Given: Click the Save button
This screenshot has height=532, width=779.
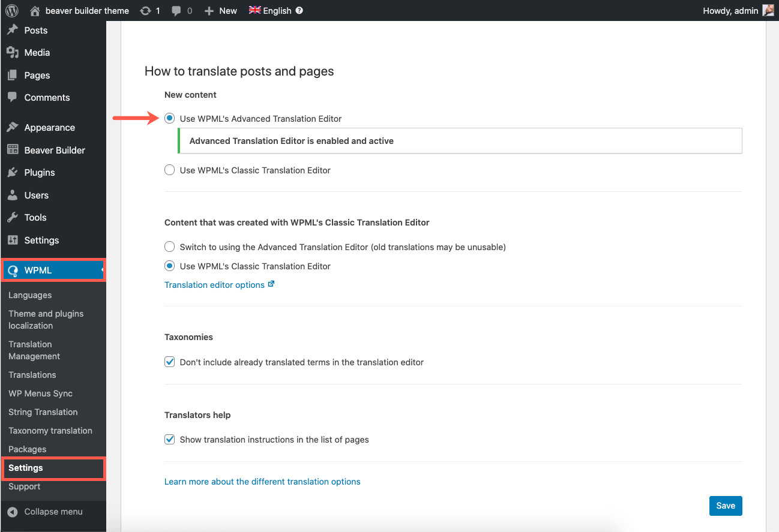Looking at the screenshot, I should [726, 506].
